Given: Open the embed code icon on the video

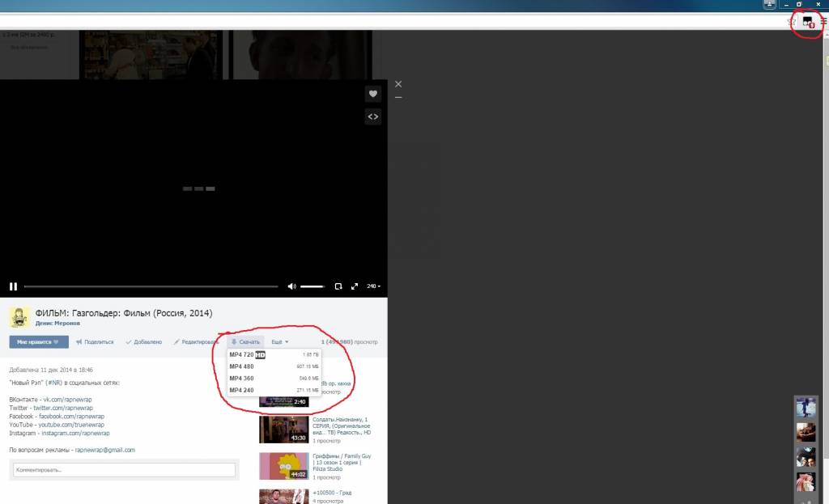Looking at the screenshot, I should pyautogui.click(x=372, y=116).
